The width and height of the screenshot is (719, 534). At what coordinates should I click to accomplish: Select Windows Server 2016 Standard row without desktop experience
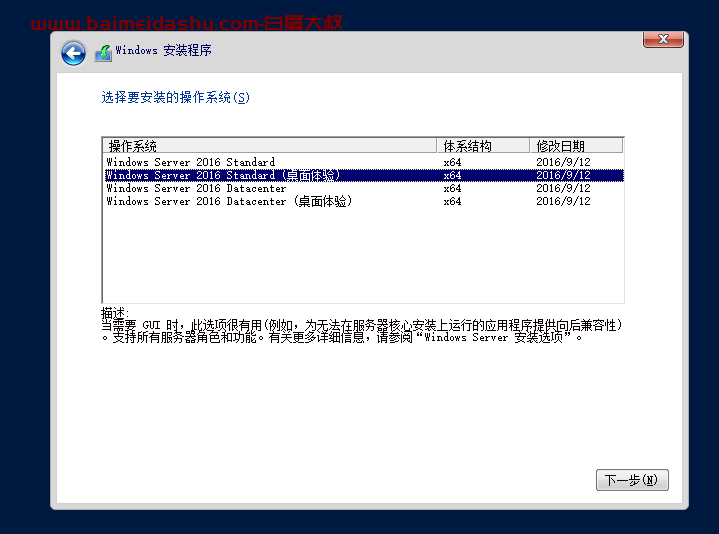pyautogui.click(x=364, y=162)
